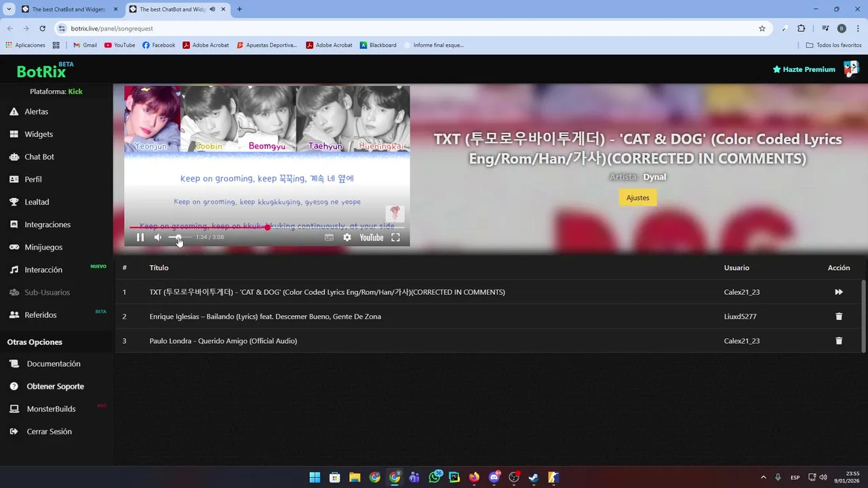Click the Título column header
The image size is (868, 488).
(159, 268)
